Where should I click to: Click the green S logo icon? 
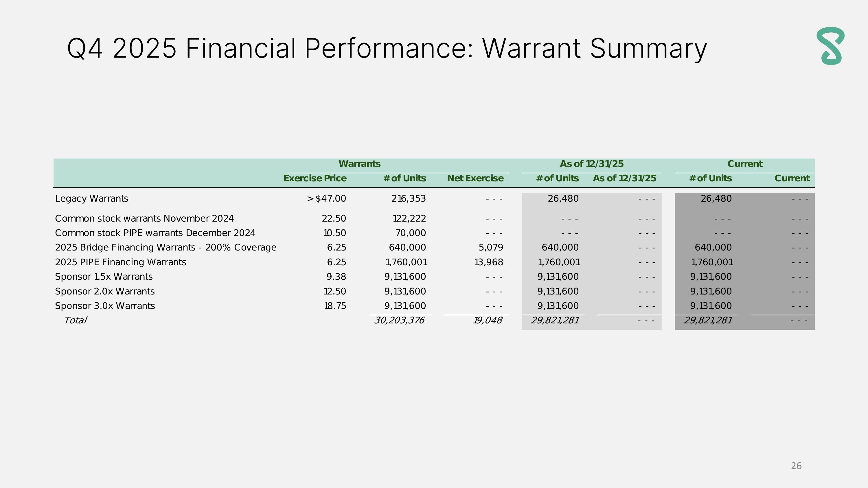(830, 46)
